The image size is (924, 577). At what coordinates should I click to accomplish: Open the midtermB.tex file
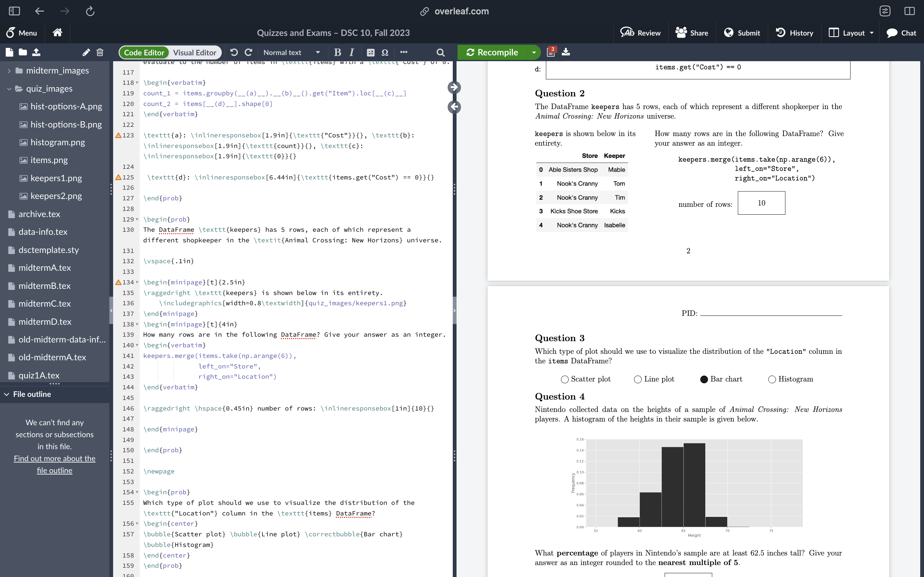(x=45, y=286)
